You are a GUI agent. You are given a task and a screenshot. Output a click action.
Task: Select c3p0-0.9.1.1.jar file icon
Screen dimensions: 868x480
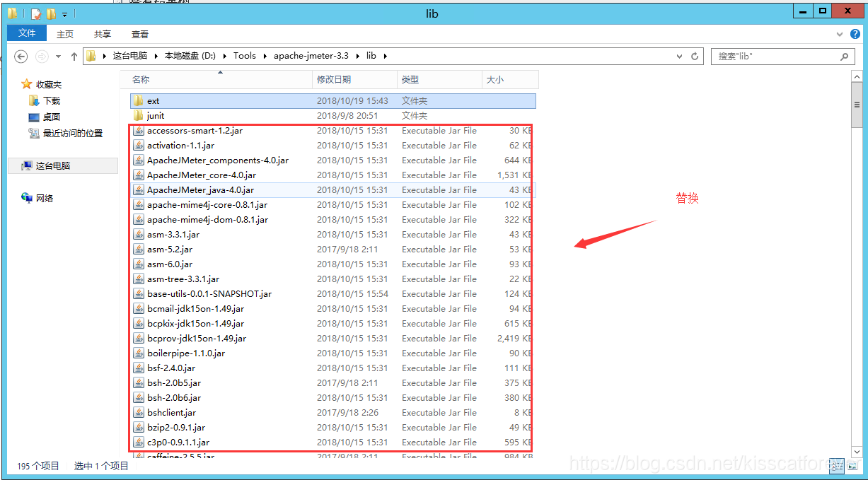[139, 442]
